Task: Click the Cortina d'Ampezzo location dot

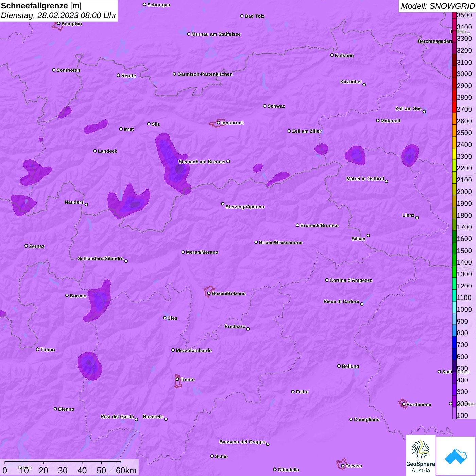Action: (327, 280)
